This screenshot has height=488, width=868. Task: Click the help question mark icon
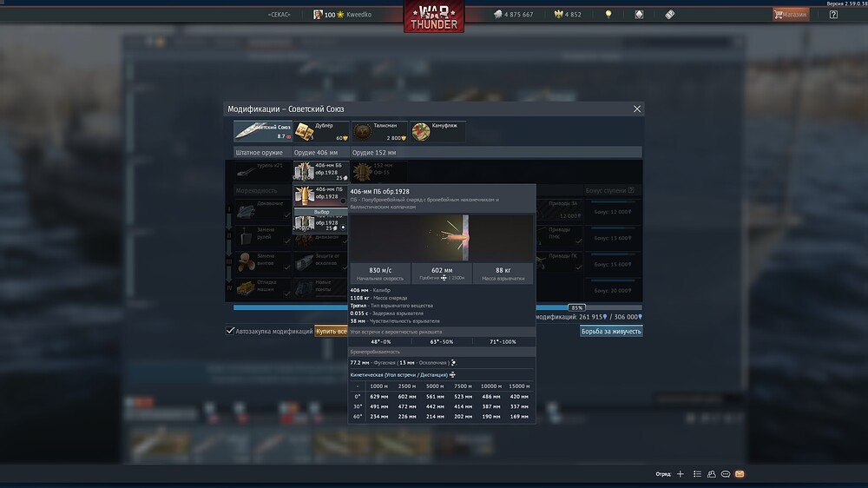(833, 15)
